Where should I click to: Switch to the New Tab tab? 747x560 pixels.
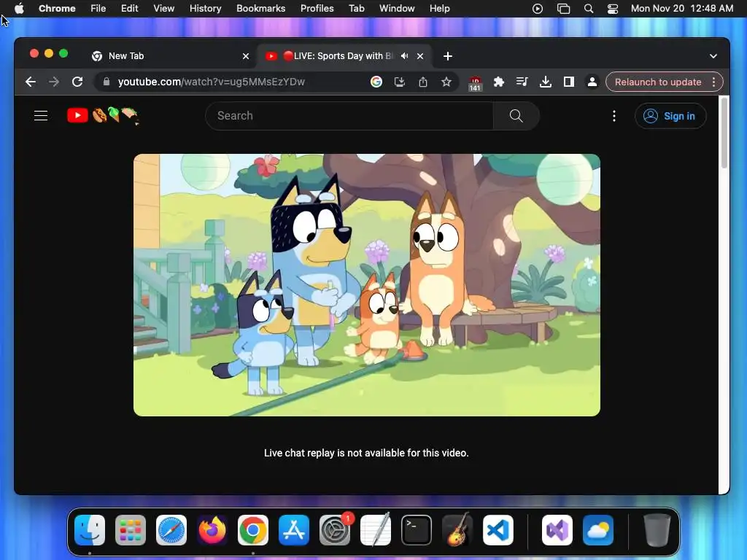170,55
